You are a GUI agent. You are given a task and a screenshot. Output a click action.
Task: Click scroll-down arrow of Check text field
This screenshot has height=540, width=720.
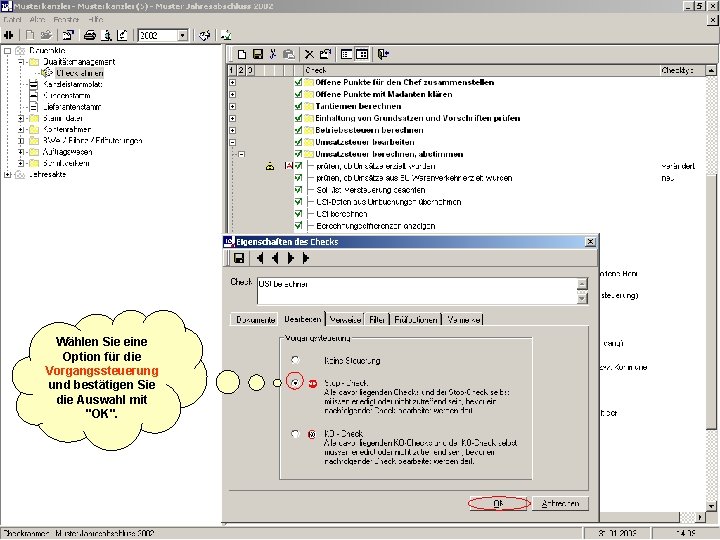(x=582, y=298)
